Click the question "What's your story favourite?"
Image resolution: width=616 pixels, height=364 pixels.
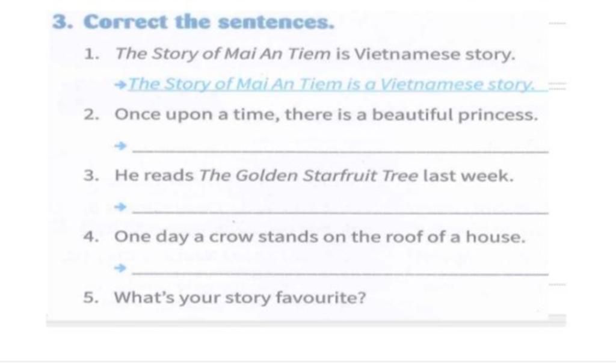239,297
